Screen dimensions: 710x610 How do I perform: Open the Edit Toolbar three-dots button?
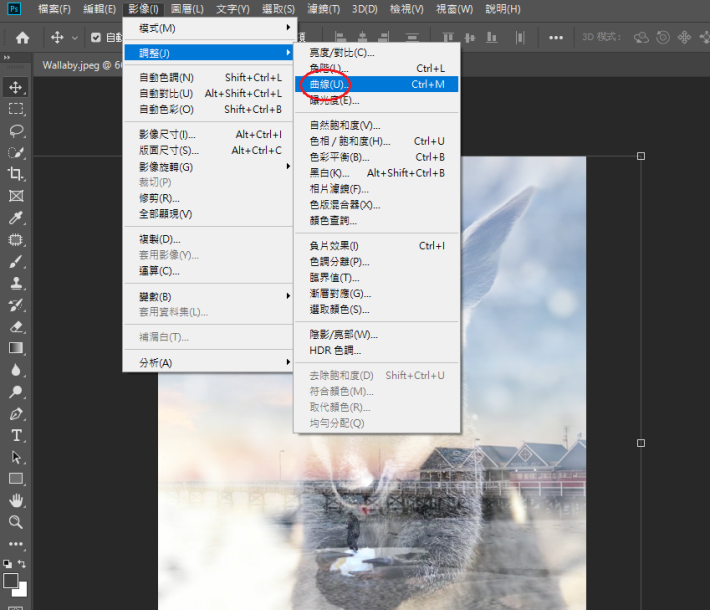pyautogui.click(x=16, y=544)
